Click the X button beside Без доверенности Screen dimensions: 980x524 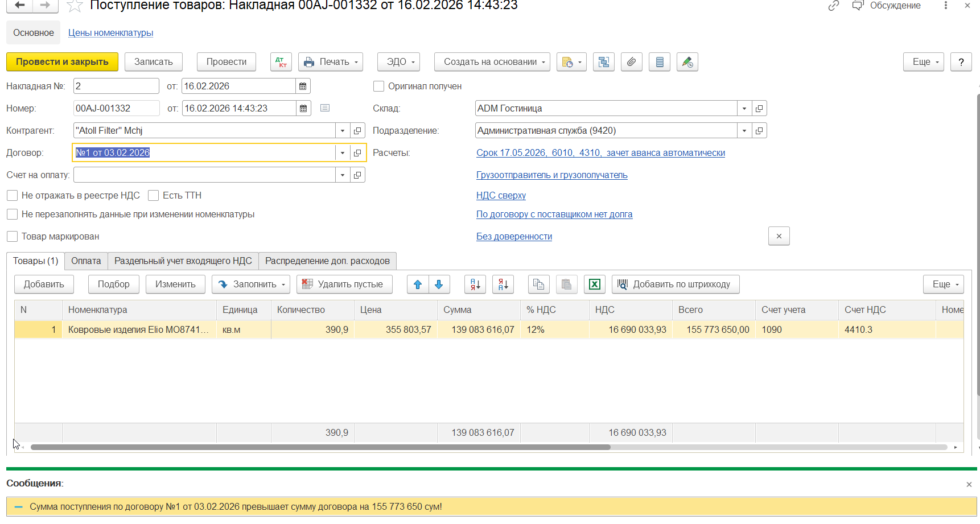(x=779, y=236)
